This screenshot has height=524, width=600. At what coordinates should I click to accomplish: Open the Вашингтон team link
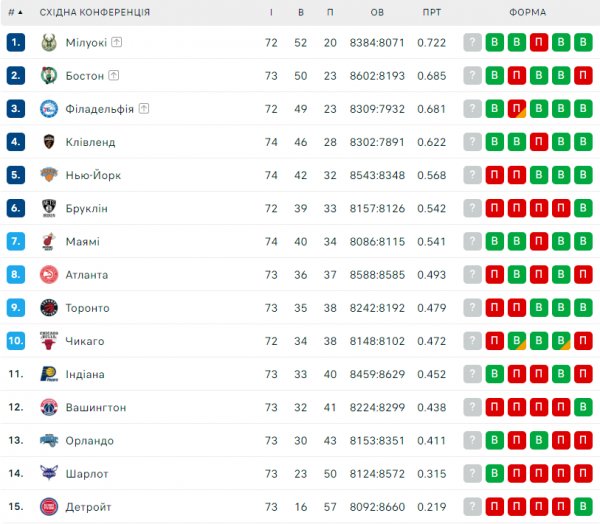tap(96, 407)
